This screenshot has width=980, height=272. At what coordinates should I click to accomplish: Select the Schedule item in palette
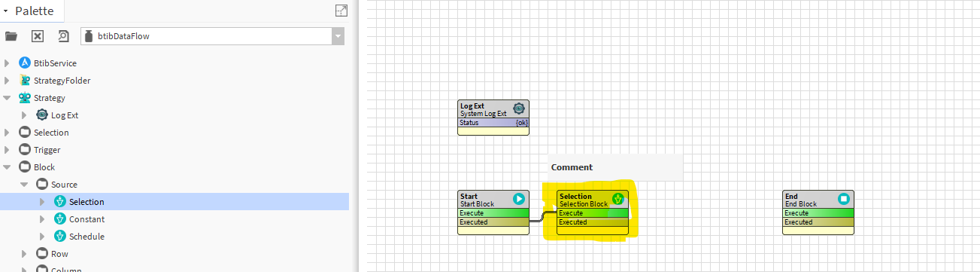86,237
